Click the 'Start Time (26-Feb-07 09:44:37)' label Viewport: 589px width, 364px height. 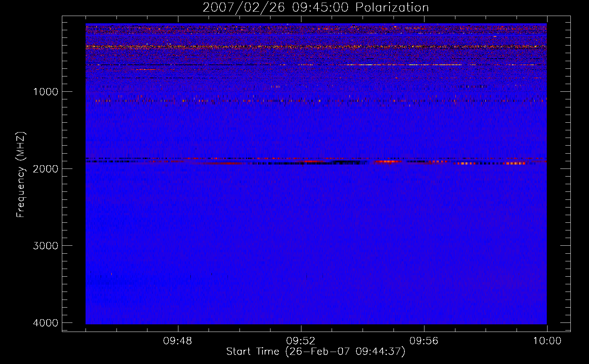click(316, 352)
